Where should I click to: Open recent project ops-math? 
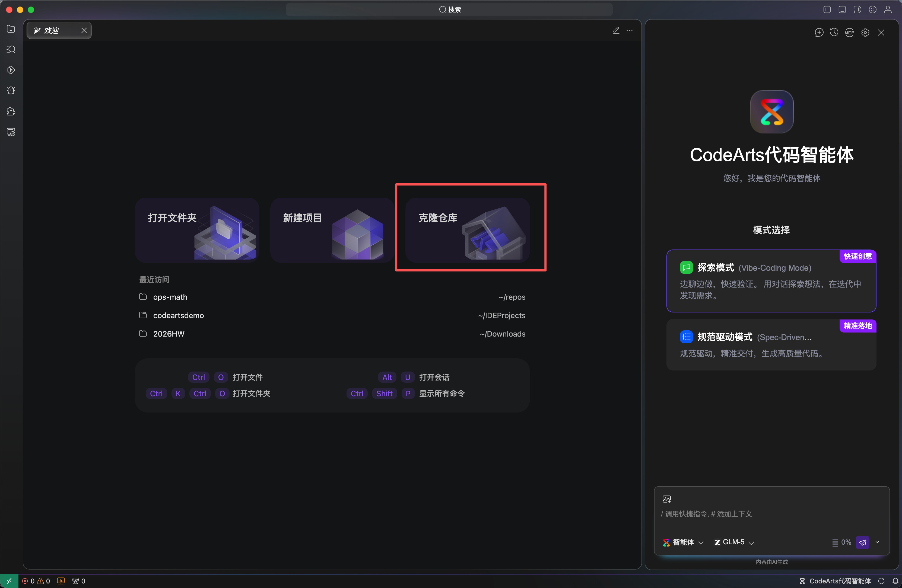click(170, 297)
